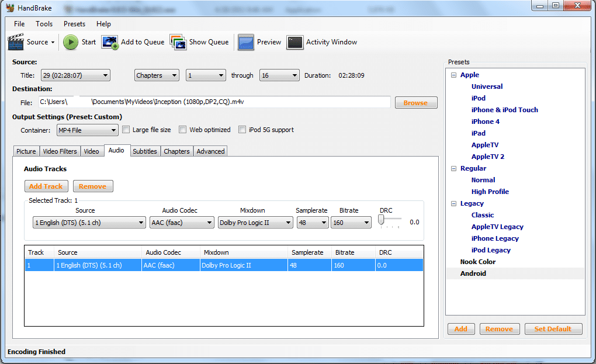Open the Title dropdown
Image resolution: width=596 pixels, height=364 pixels.
pos(75,75)
